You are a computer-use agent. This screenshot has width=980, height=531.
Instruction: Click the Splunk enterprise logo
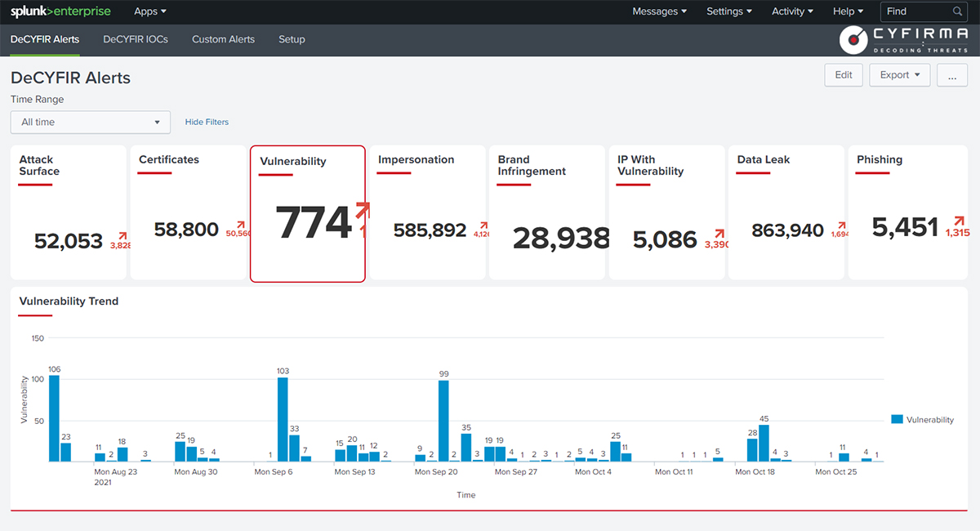pyautogui.click(x=60, y=11)
